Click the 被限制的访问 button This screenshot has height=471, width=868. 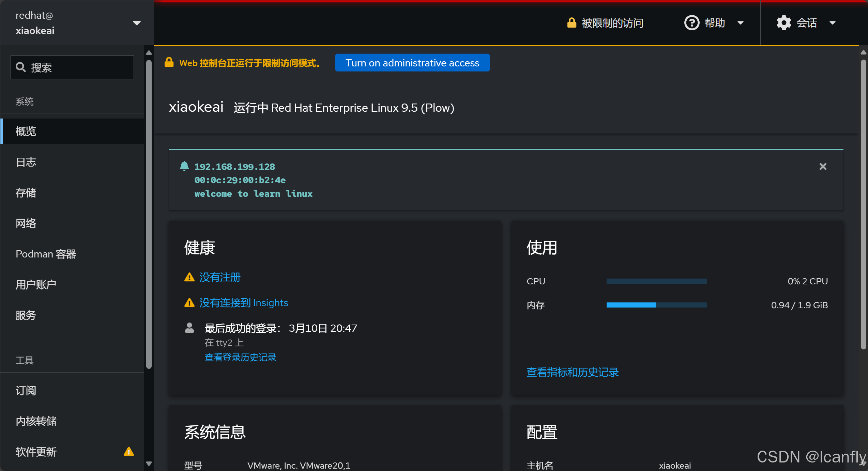click(605, 23)
